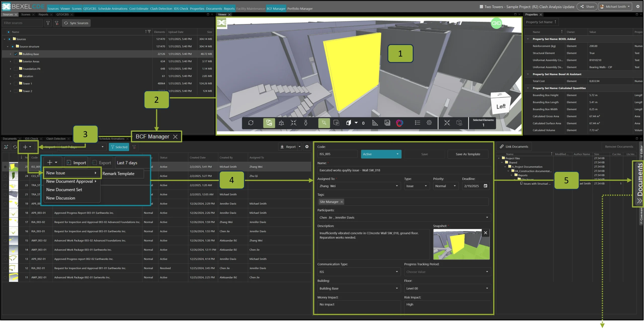Screen dimensions: 644x333
Task: Open the Clash Detection top menu tab
Action: pos(161,9)
